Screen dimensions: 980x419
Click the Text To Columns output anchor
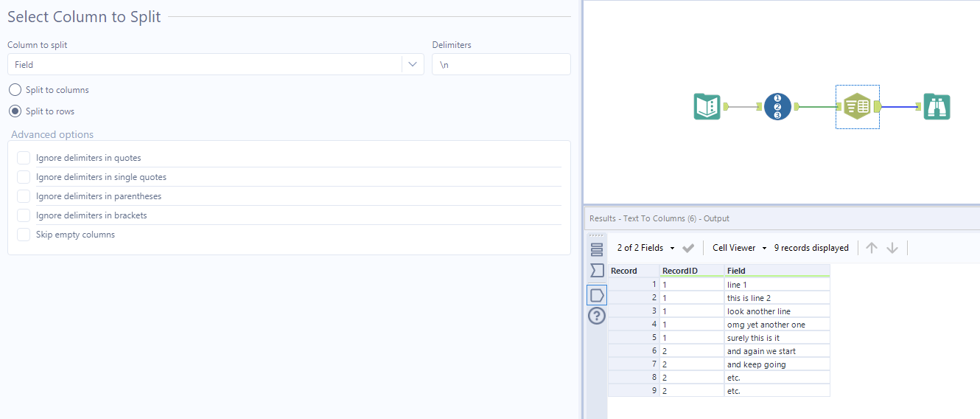(878, 107)
